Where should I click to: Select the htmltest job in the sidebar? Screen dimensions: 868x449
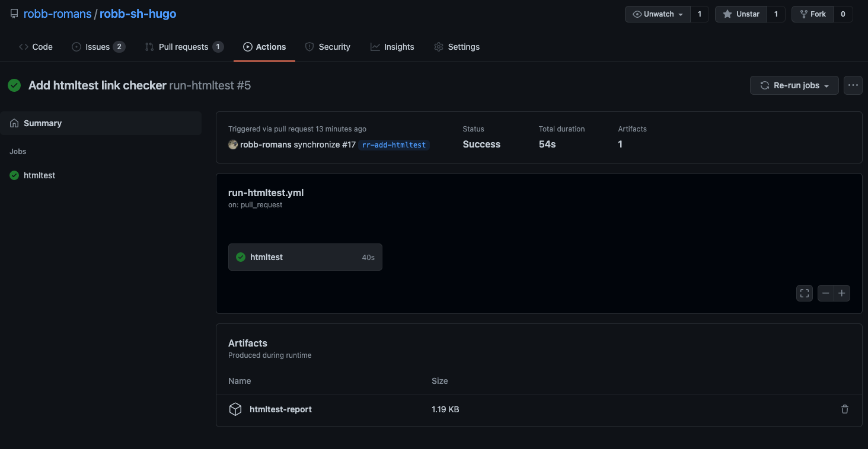tap(39, 175)
